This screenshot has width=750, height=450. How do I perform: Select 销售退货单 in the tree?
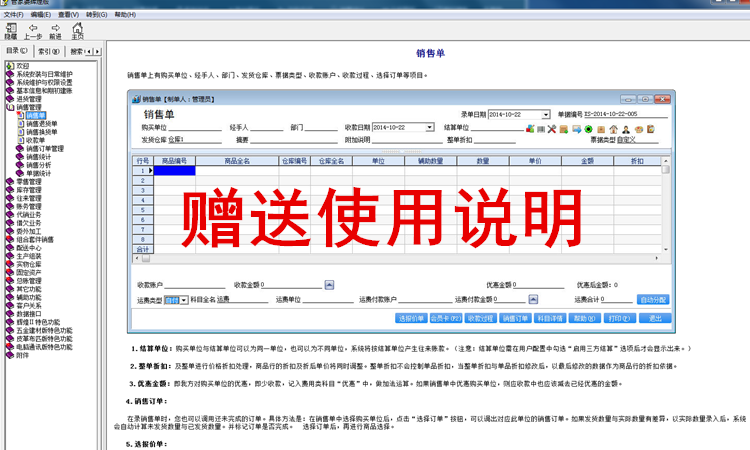point(42,124)
